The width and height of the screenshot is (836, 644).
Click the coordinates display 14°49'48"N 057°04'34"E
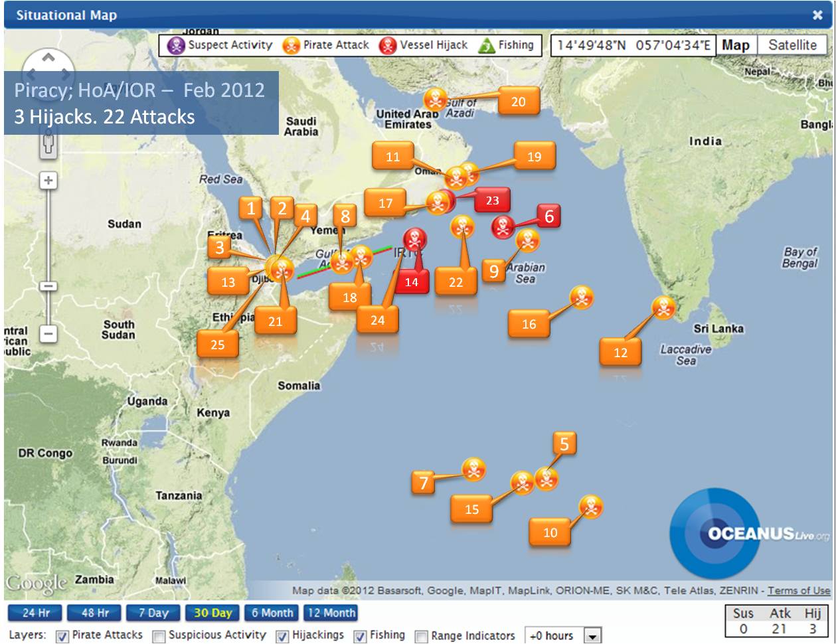tap(633, 45)
